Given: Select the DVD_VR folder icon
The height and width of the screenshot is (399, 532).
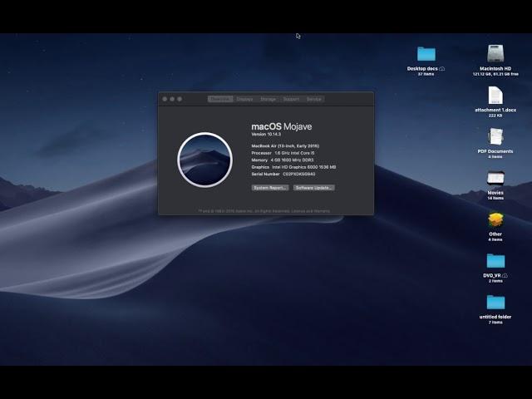Looking at the screenshot, I should (495, 261).
